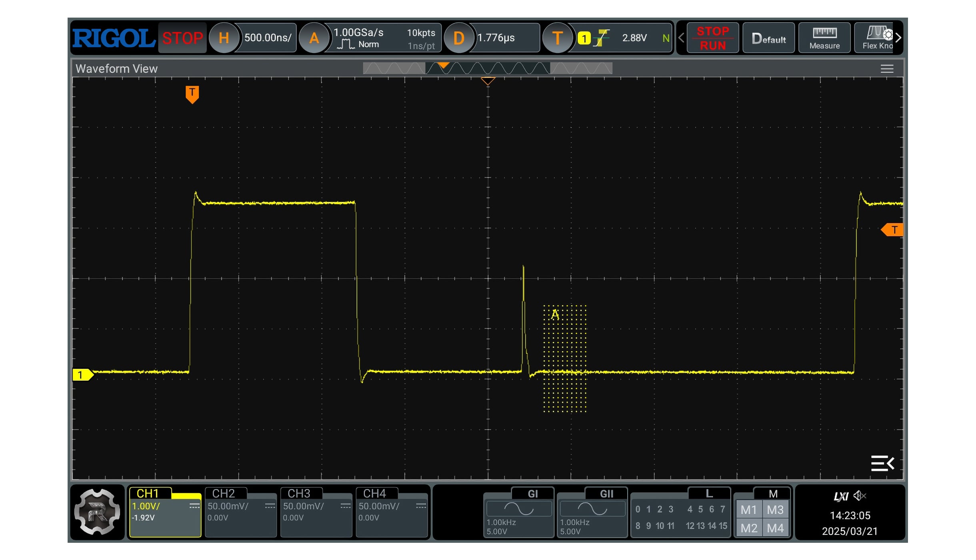Click the trigger source channel 1 badge
Screen dimensions: 976x560
584,38
